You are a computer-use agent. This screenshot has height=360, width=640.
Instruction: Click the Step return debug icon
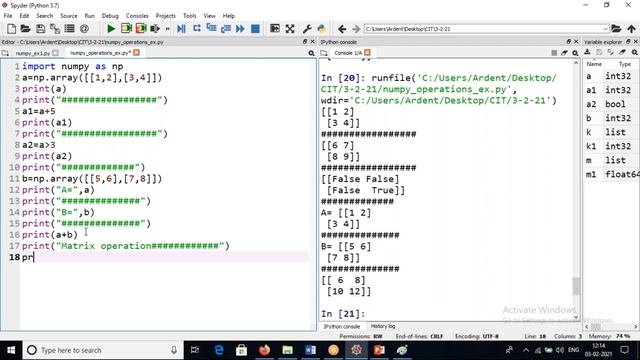226,29
